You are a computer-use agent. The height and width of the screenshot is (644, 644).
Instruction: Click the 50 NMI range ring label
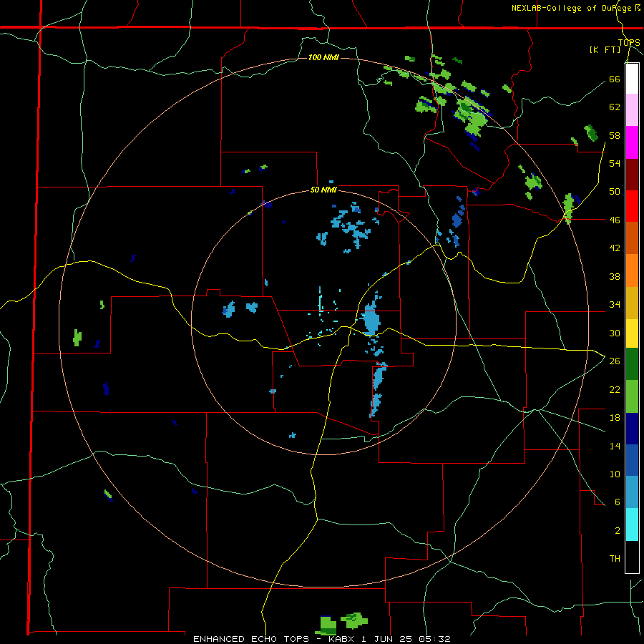pos(323,190)
